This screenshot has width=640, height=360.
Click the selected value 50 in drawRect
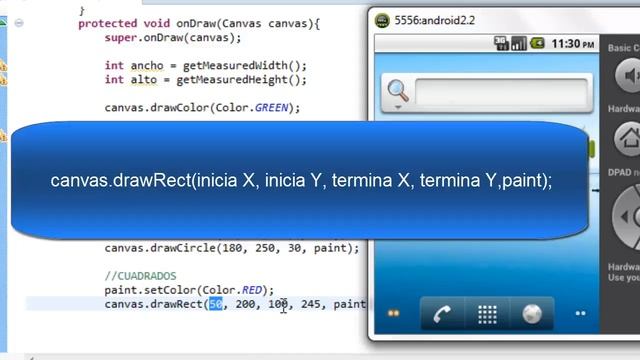point(216,304)
